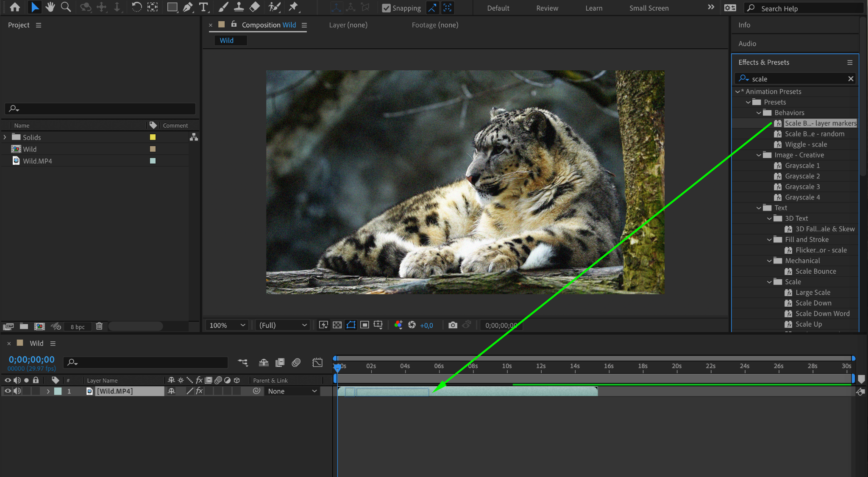Screen dimensions: 868x477
Task: Mute audio of Wild.MP4 layer
Action: [17, 391]
